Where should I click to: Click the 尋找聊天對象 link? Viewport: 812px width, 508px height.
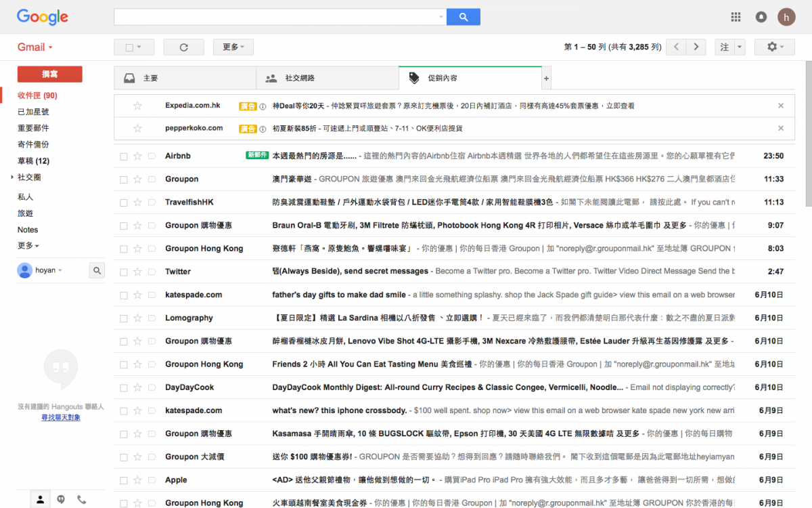[61, 418]
